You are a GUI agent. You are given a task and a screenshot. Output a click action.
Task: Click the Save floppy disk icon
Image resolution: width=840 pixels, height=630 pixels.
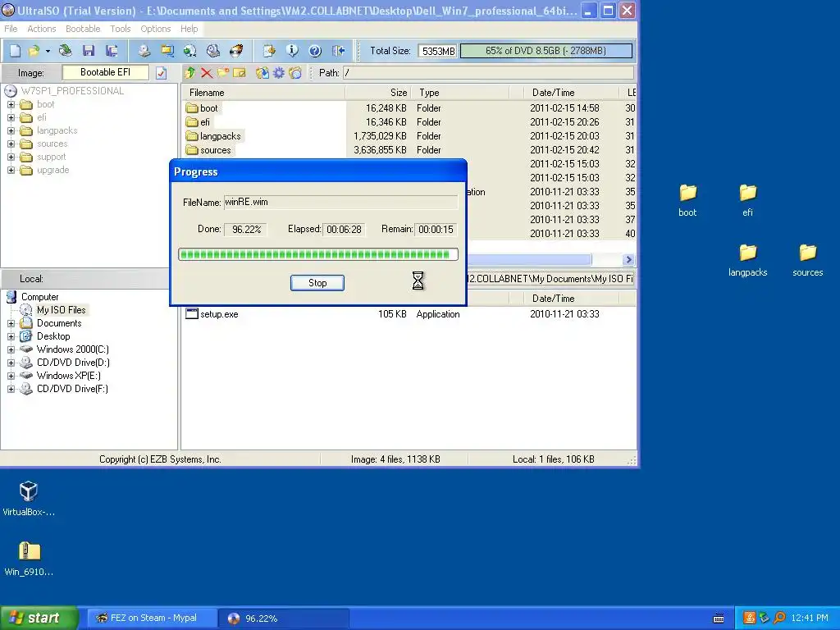tap(89, 51)
